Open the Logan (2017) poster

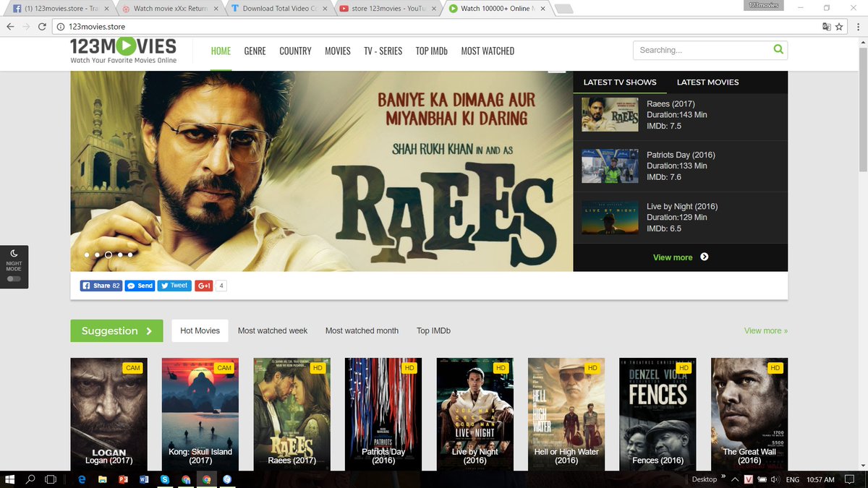point(109,414)
